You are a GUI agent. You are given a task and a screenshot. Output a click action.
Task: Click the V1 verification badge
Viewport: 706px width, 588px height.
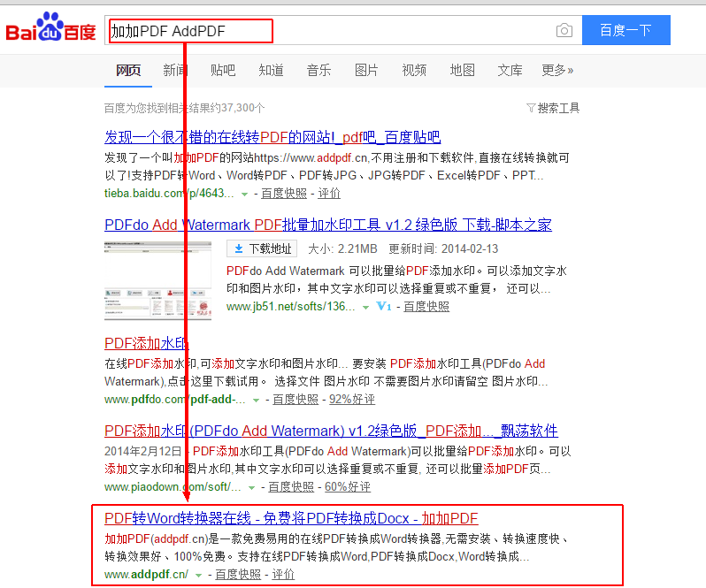pos(384,306)
